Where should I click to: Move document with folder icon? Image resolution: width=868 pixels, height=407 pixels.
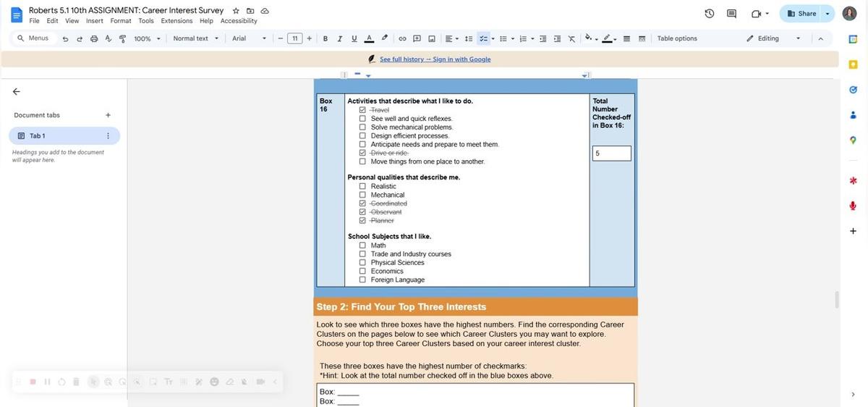pyautogui.click(x=250, y=11)
